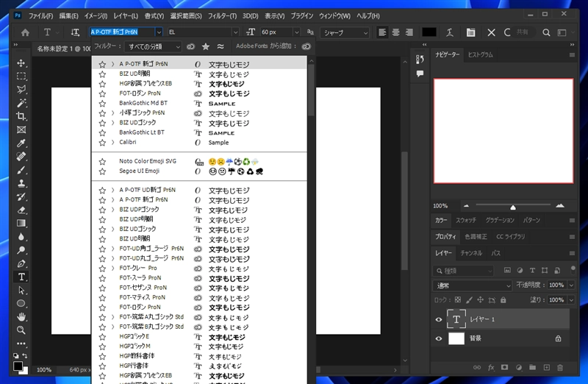This screenshot has width=588, height=384.
Task: Open the font family dropdown arrow
Action: [159, 32]
